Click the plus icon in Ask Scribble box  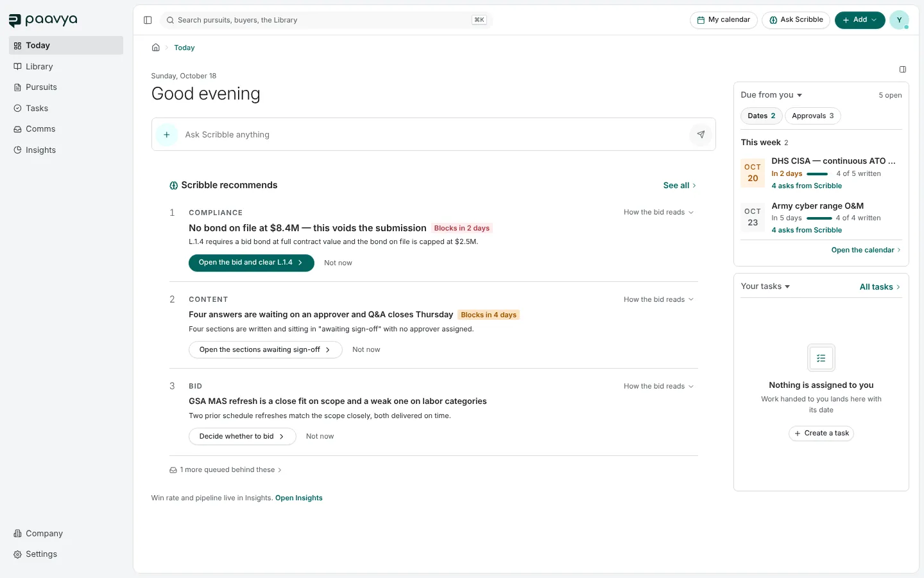(167, 135)
